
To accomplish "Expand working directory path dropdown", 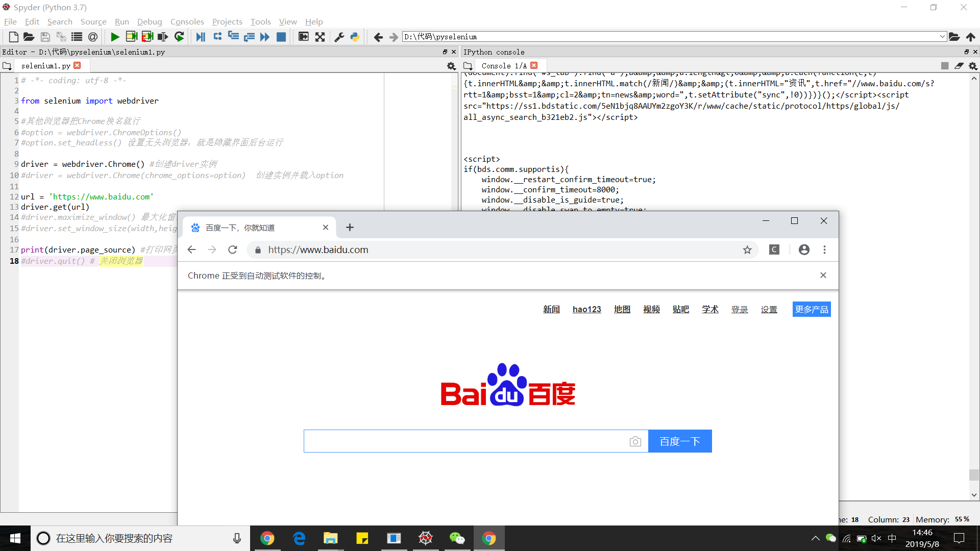I will click(942, 37).
